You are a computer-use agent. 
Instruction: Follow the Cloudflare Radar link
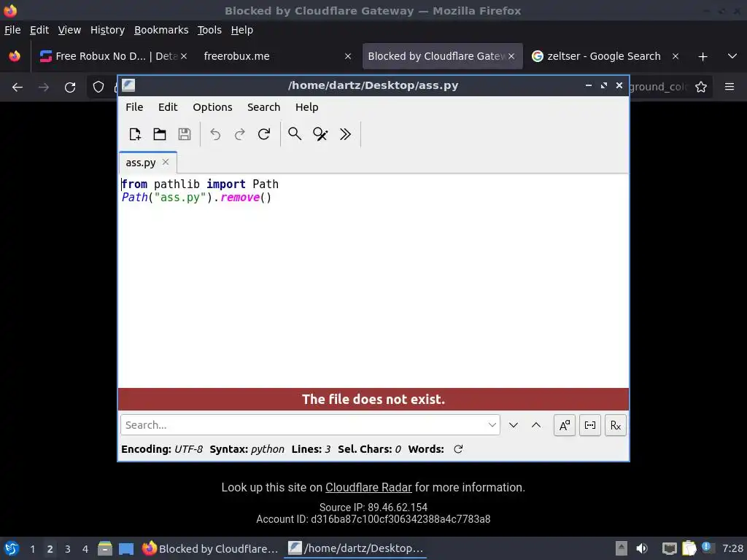tap(368, 487)
